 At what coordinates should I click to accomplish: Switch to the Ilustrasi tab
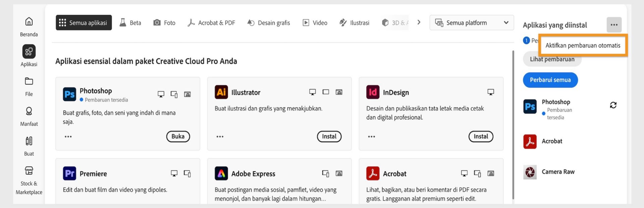[x=354, y=23]
